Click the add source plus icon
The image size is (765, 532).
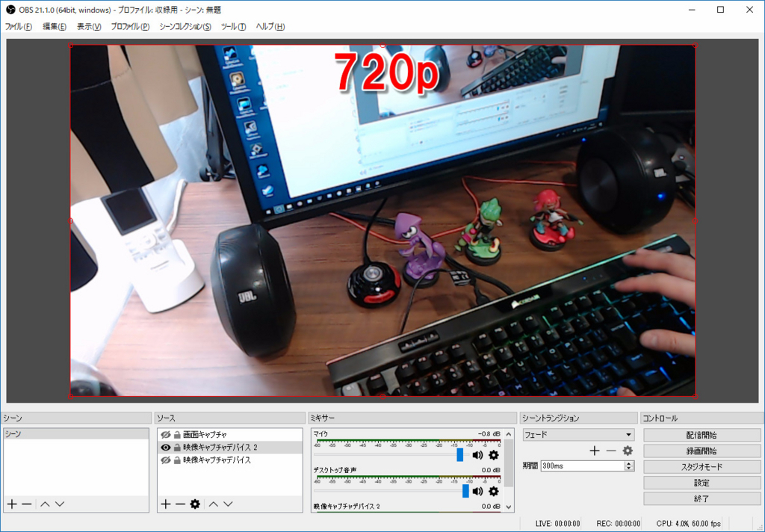(166, 503)
